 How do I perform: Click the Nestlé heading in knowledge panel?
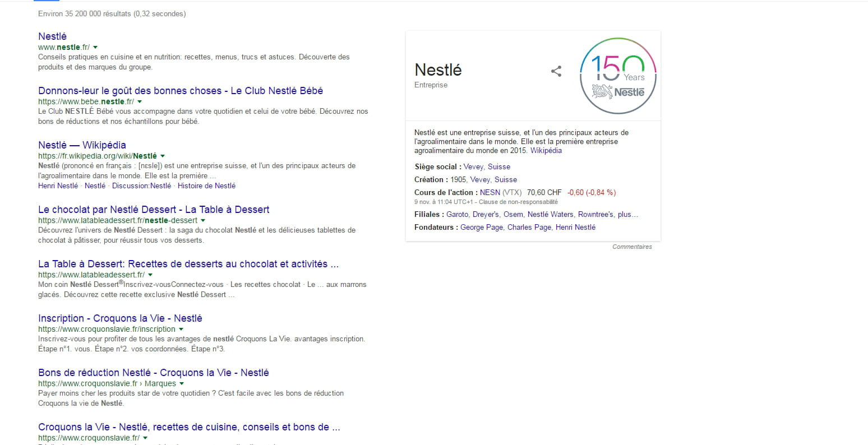coord(438,70)
